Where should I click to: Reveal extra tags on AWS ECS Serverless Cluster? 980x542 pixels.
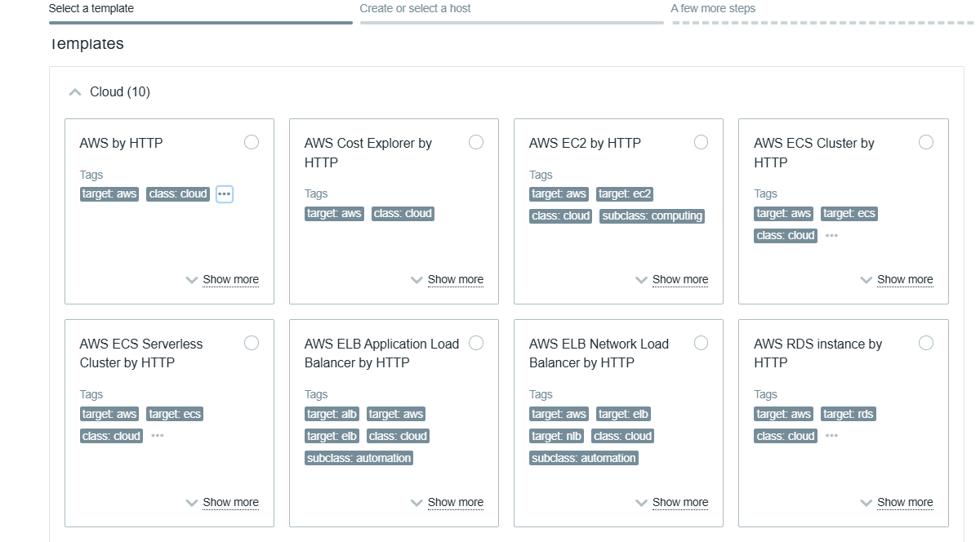[x=158, y=436]
